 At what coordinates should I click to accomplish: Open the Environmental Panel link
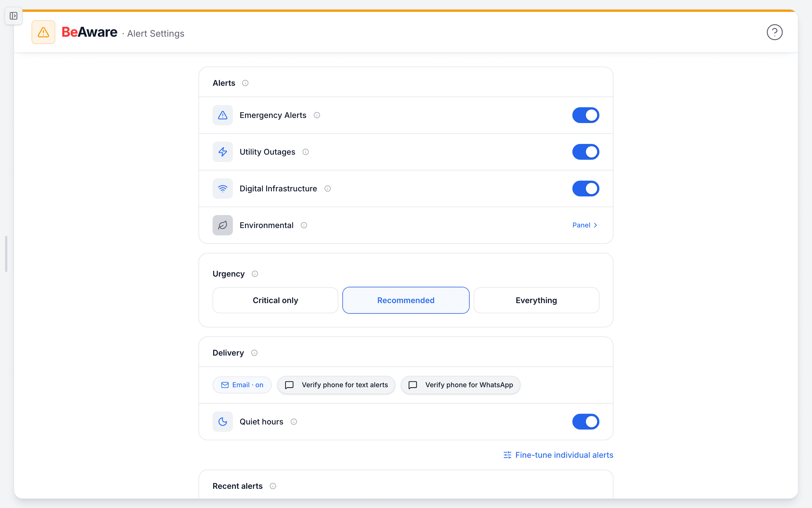click(x=585, y=225)
